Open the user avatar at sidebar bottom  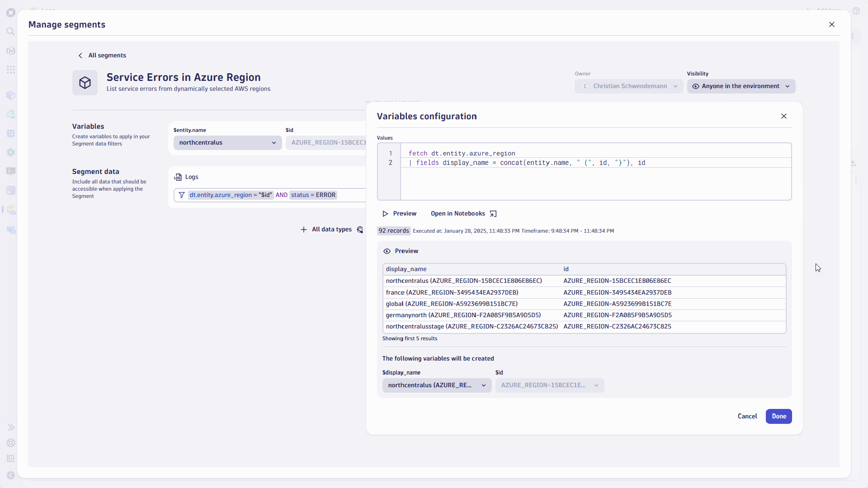click(x=11, y=475)
